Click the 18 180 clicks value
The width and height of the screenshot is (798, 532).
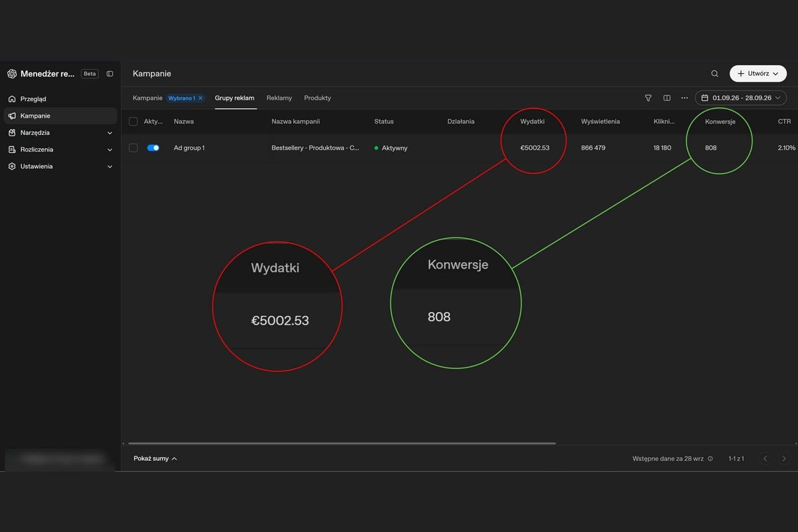[662, 148]
